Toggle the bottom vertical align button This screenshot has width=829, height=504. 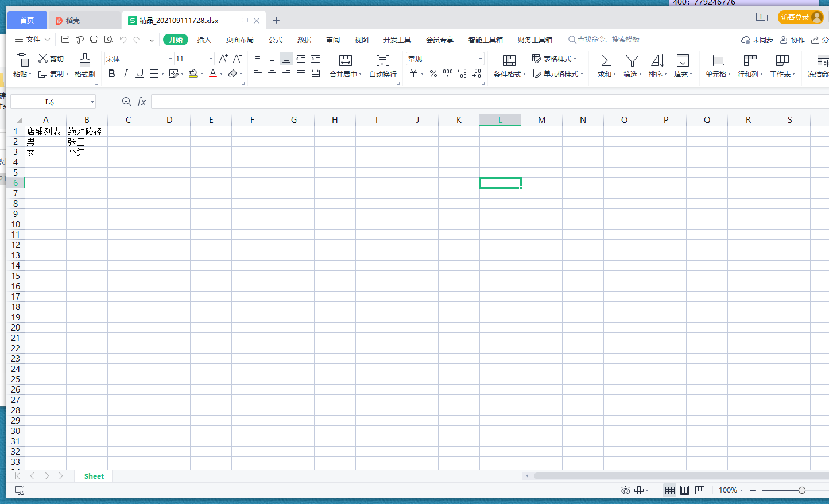tap(286, 59)
